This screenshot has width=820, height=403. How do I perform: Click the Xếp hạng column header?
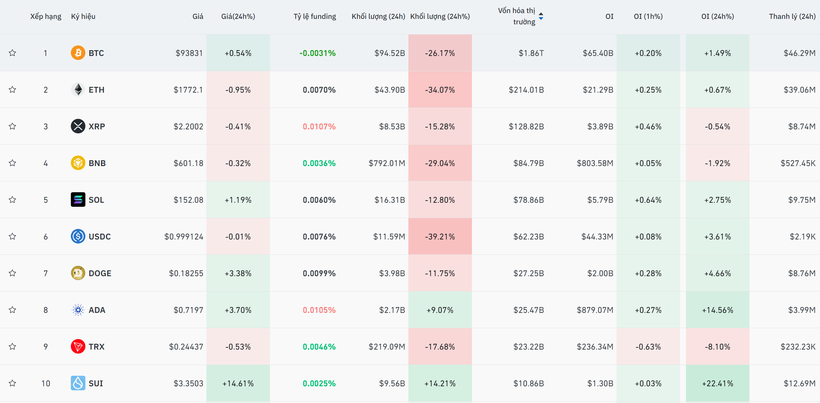point(45,17)
